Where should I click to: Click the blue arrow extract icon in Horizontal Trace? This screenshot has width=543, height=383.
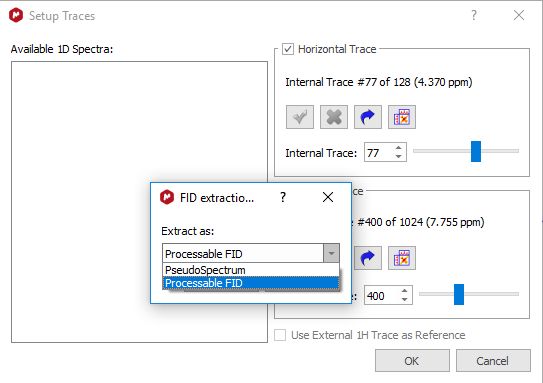tap(368, 117)
